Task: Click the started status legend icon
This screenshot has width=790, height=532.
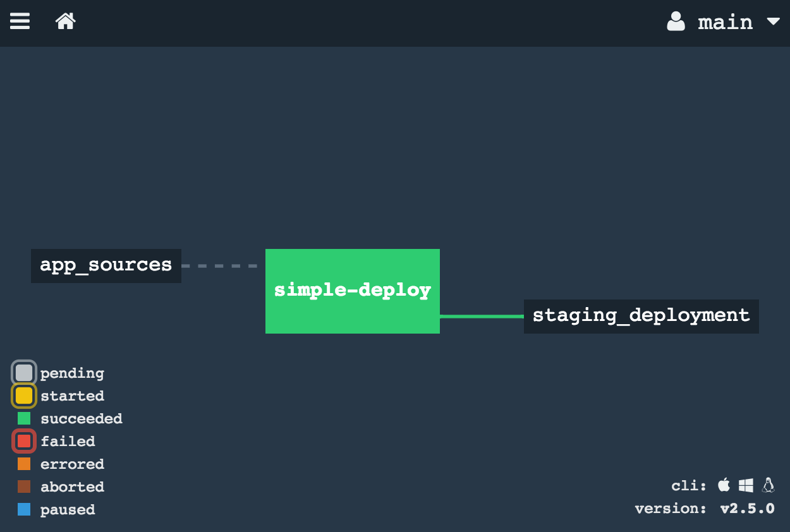Action: (x=23, y=396)
